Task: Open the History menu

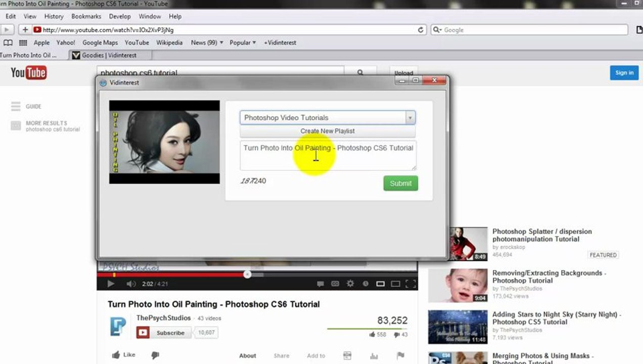Action: click(x=54, y=16)
